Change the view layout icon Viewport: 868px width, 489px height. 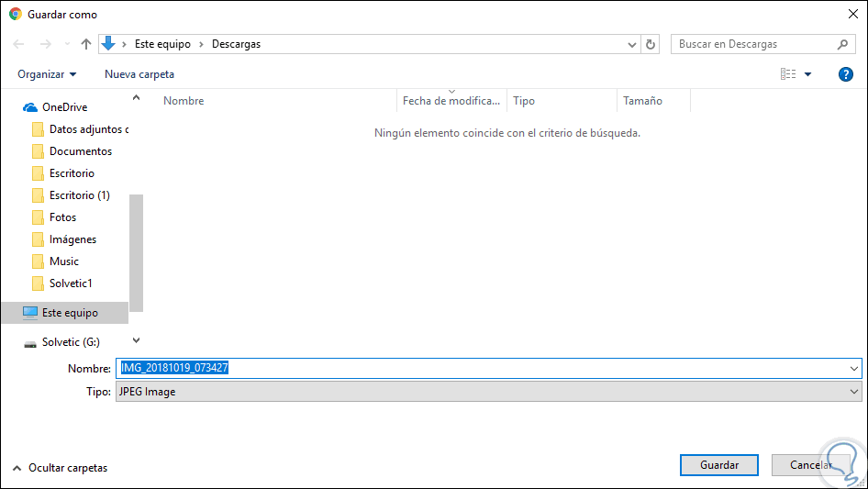(x=788, y=73)
